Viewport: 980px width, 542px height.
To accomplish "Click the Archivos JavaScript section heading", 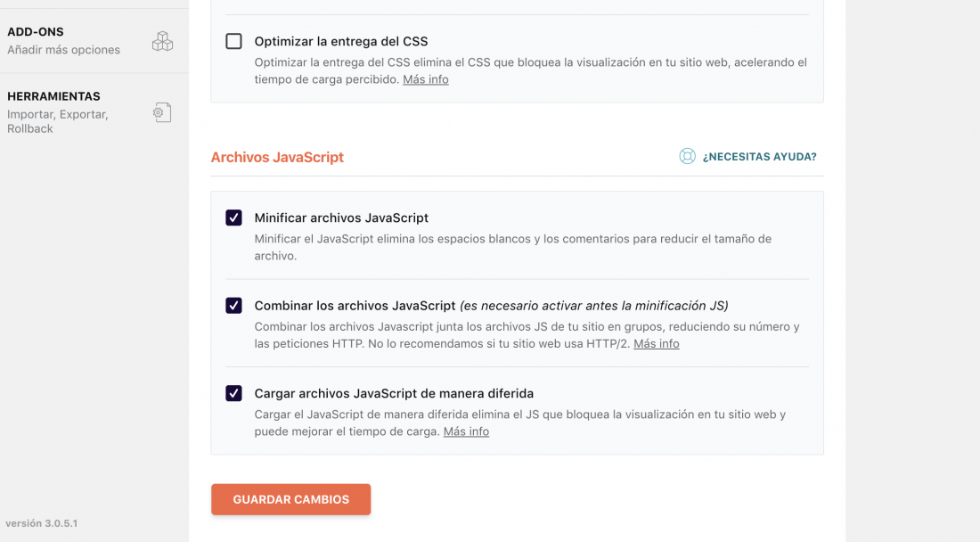I will (277, 157).
